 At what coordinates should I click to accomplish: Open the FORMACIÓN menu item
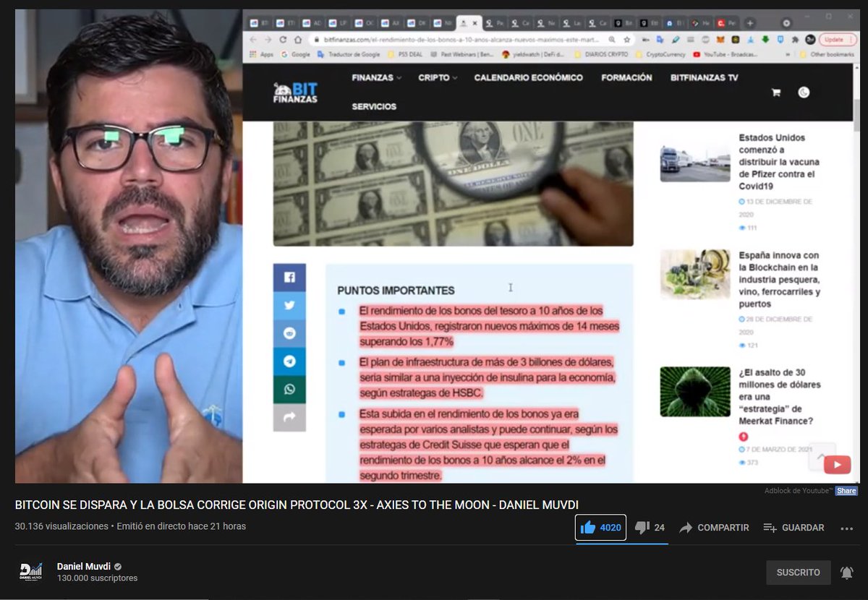[x=626, y=77]
